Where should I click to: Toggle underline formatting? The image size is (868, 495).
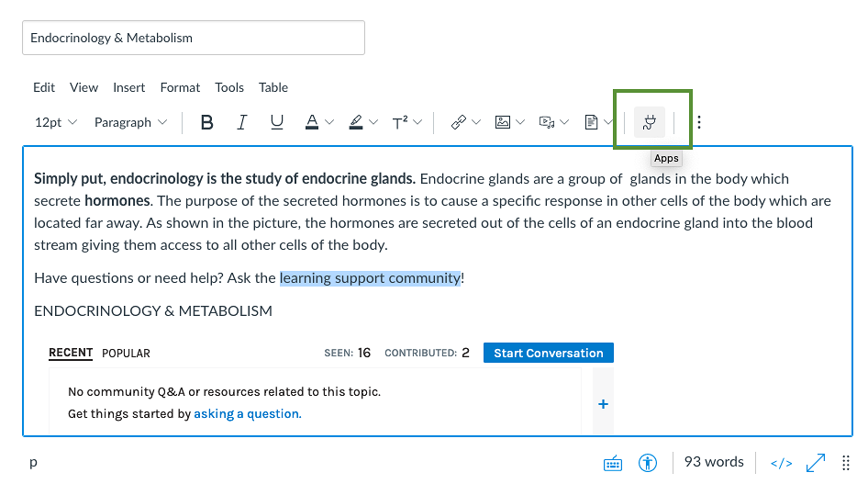(277, 122)
